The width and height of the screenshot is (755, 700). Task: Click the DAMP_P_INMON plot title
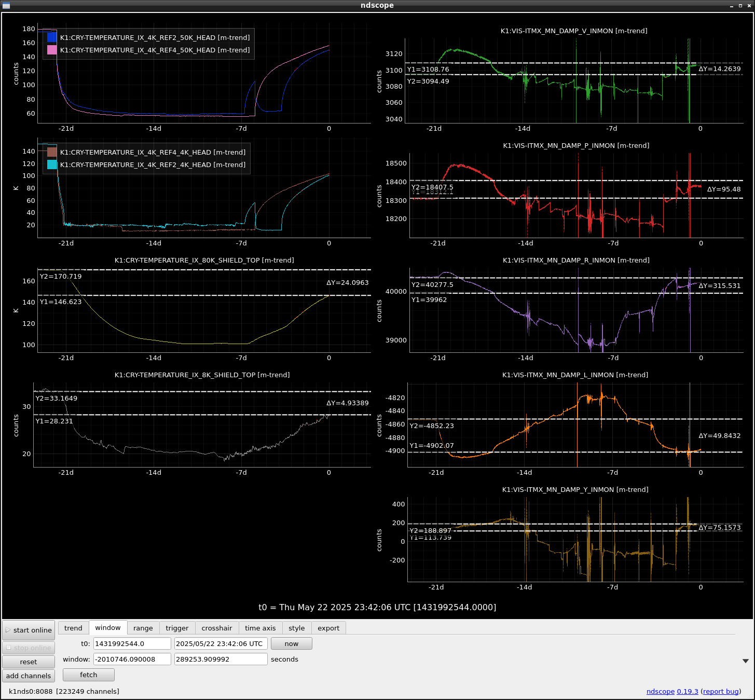point(576,145)
